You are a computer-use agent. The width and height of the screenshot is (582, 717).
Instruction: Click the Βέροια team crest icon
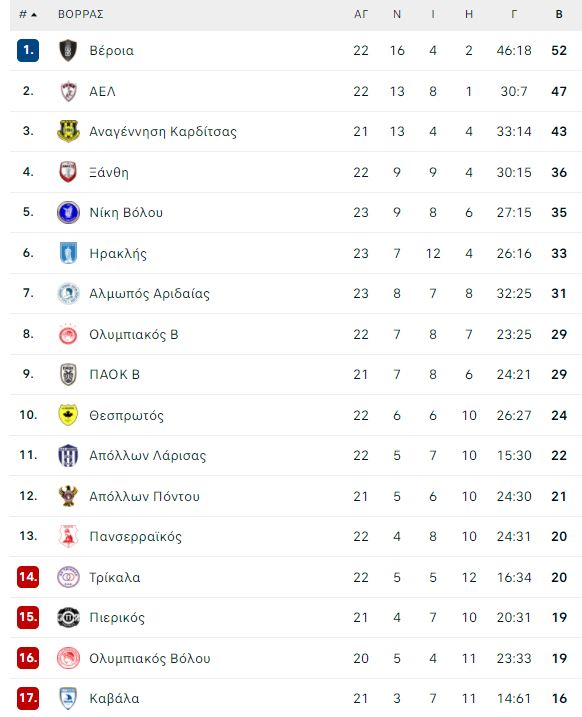pos(68,50)
